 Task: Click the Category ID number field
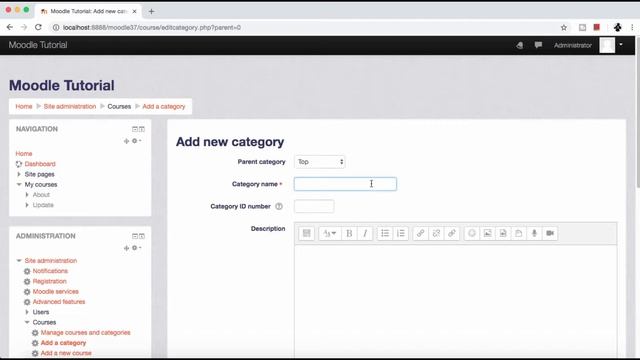[x=314, y=207]
